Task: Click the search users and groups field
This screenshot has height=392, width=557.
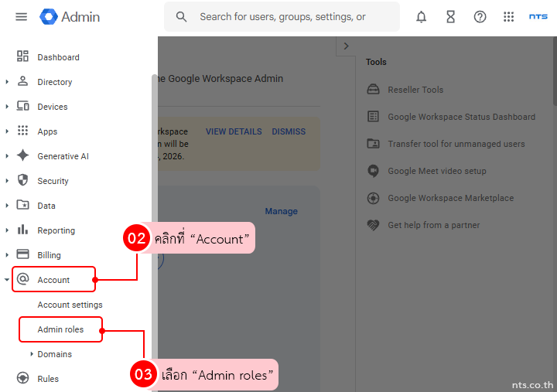Action: tap(282, 17)
